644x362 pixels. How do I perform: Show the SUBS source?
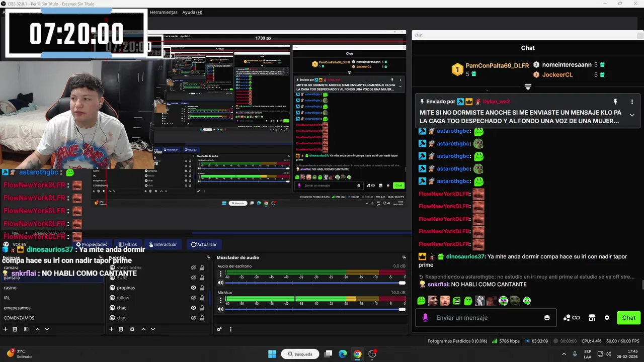point(193,278)
